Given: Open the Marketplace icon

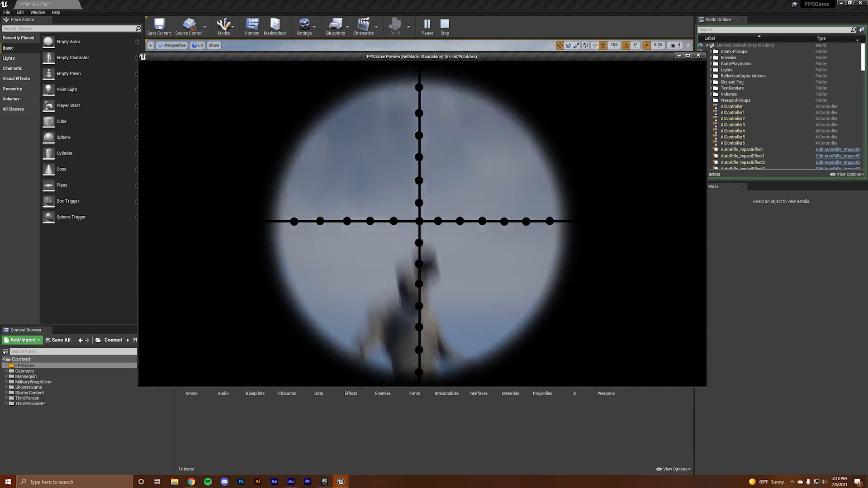Looking at the screenshot, I should [275, 26].
